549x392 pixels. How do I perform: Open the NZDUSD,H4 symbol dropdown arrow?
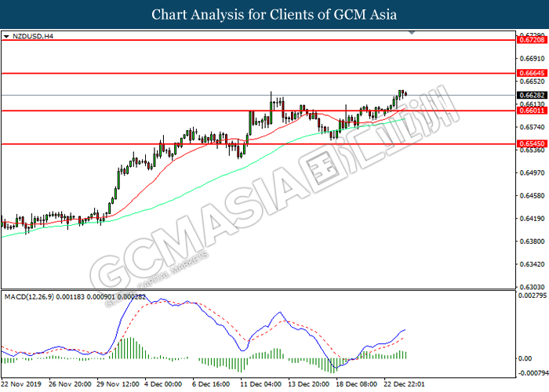pyautogui.click(x=6, y=36)
